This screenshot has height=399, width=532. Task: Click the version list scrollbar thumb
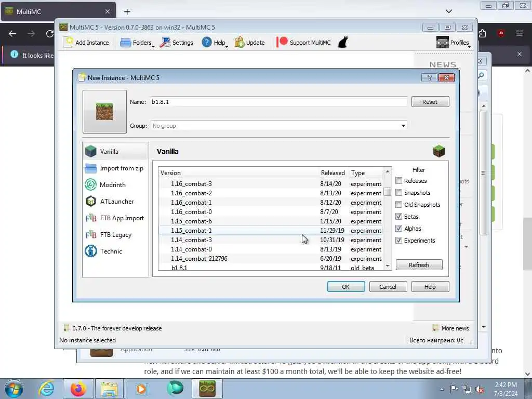click(x=388, y=192)
